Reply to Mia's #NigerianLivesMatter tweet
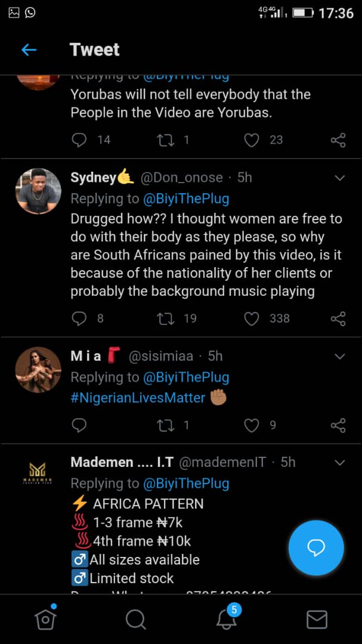 [79, 425]
